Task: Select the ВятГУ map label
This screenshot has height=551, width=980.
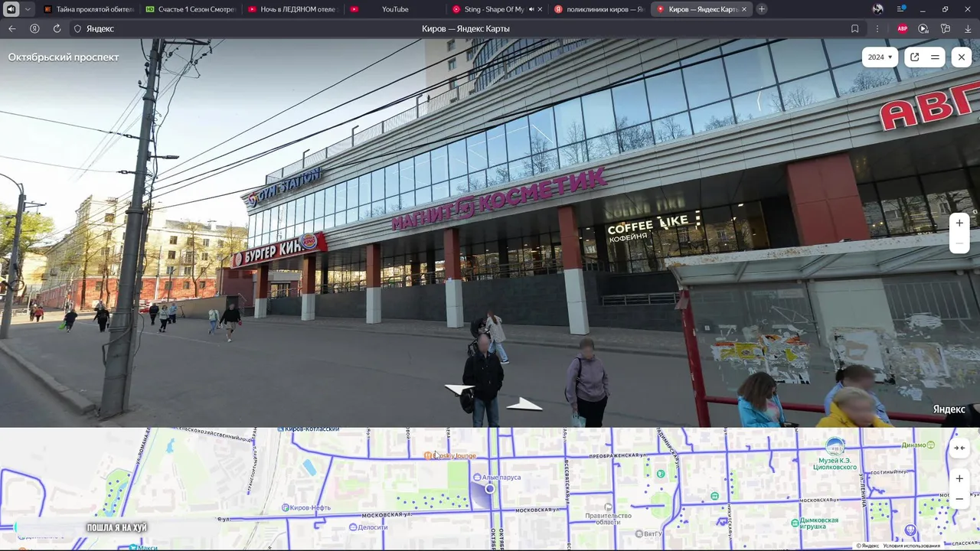Action: coord(648,534)
